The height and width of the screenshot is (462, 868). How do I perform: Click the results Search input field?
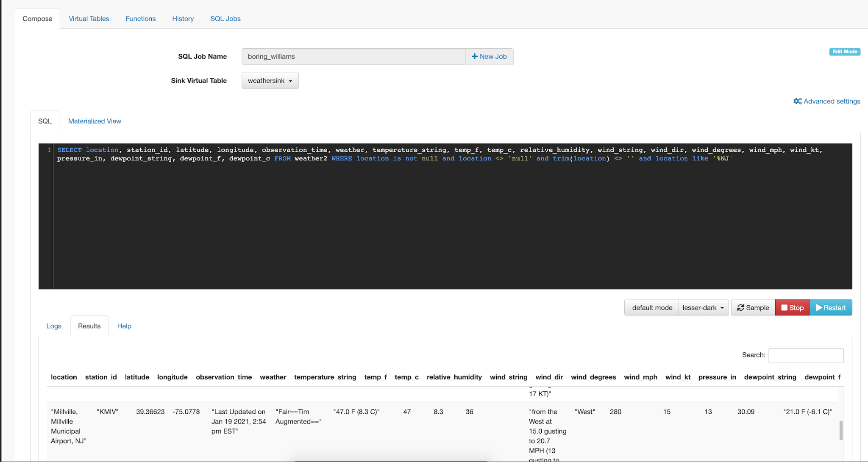coord(806,355)
